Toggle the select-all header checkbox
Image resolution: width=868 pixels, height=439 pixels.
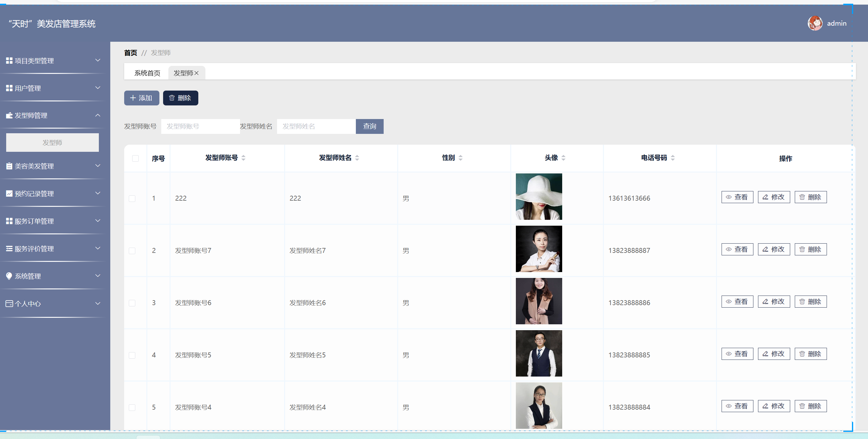(136, 159)
